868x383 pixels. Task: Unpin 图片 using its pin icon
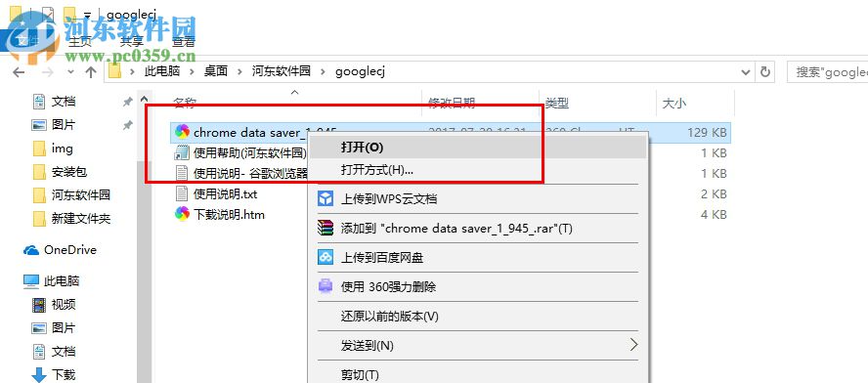[x=127, y=125]
